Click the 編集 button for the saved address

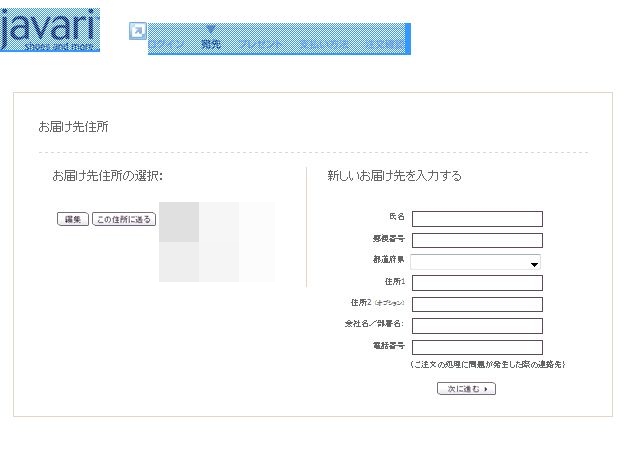(73, 219)
